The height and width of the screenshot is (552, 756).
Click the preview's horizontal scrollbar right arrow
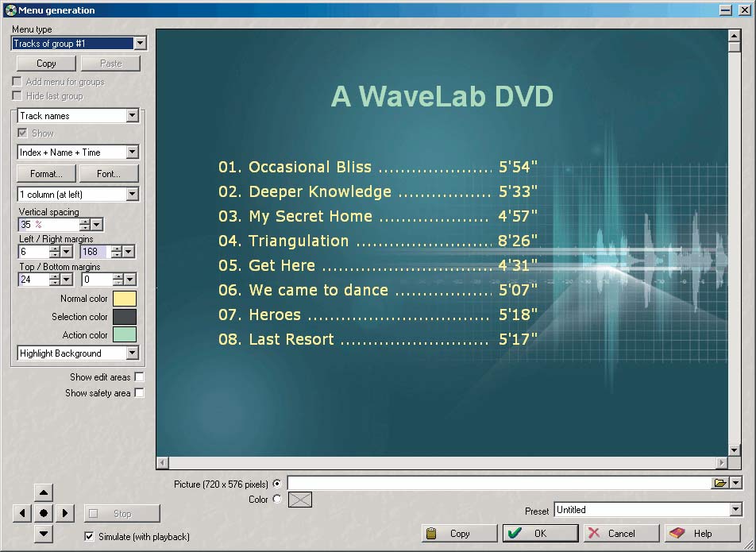pos(721,463)
